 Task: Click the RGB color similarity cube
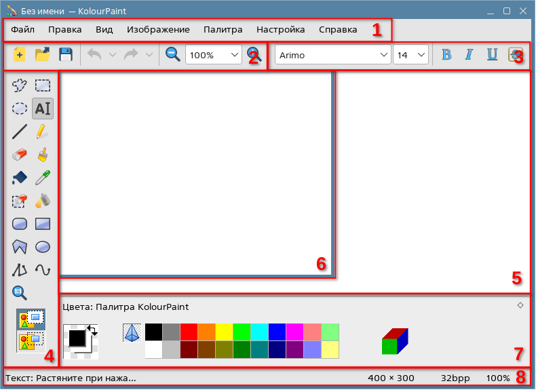(395, 341)
